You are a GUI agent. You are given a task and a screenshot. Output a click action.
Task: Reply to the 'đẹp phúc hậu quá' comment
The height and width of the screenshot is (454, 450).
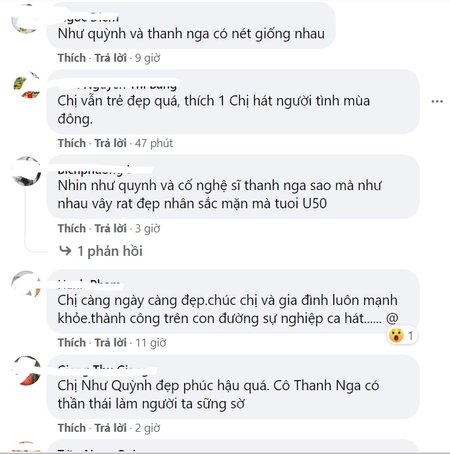pos(110,428)
